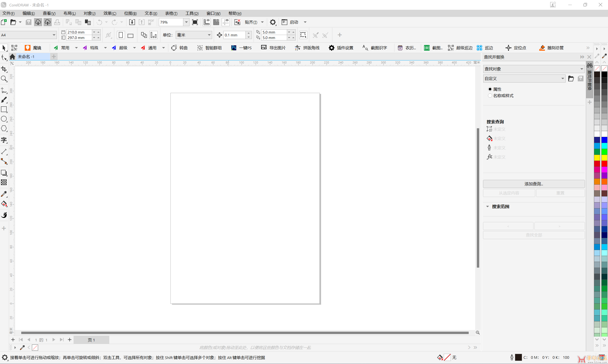608x364 pixels.
Task: Select the Crop tool
Action: (x=4, y=69)
